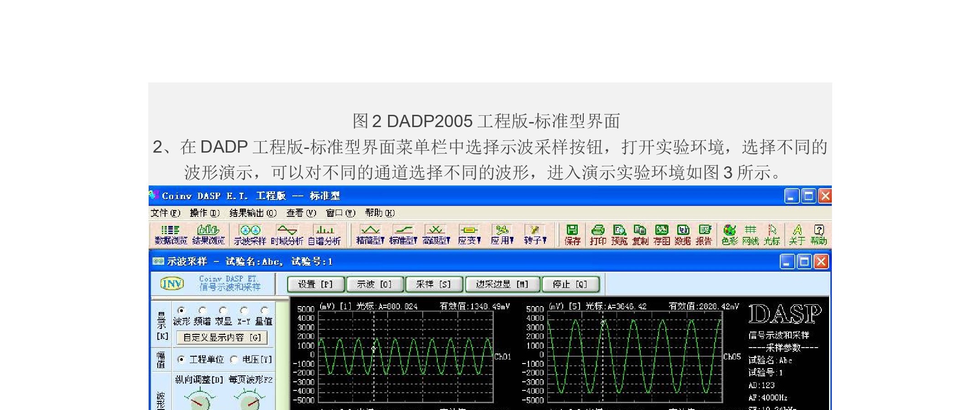Click the 示波 [O] button
980x410 pixels.
(x=375, y=284)
